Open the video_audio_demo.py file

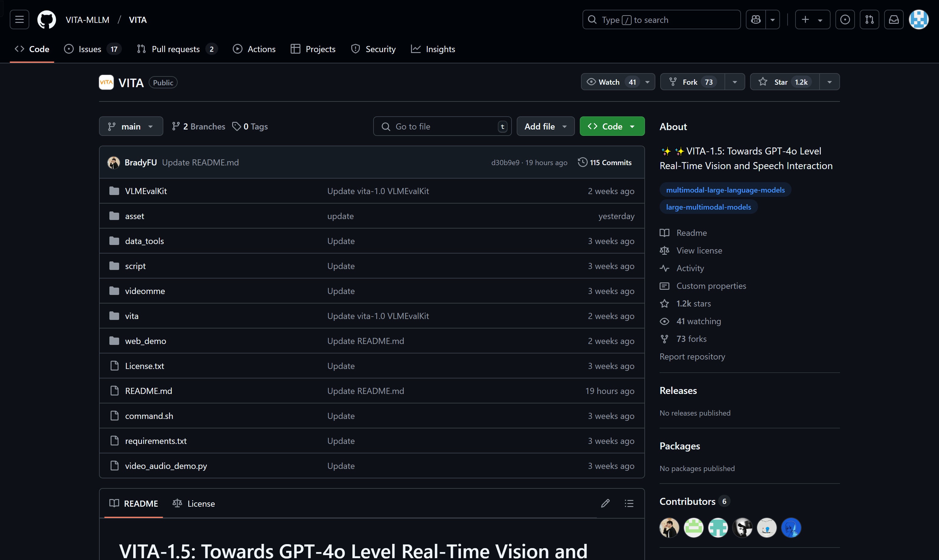click(166, 466)
